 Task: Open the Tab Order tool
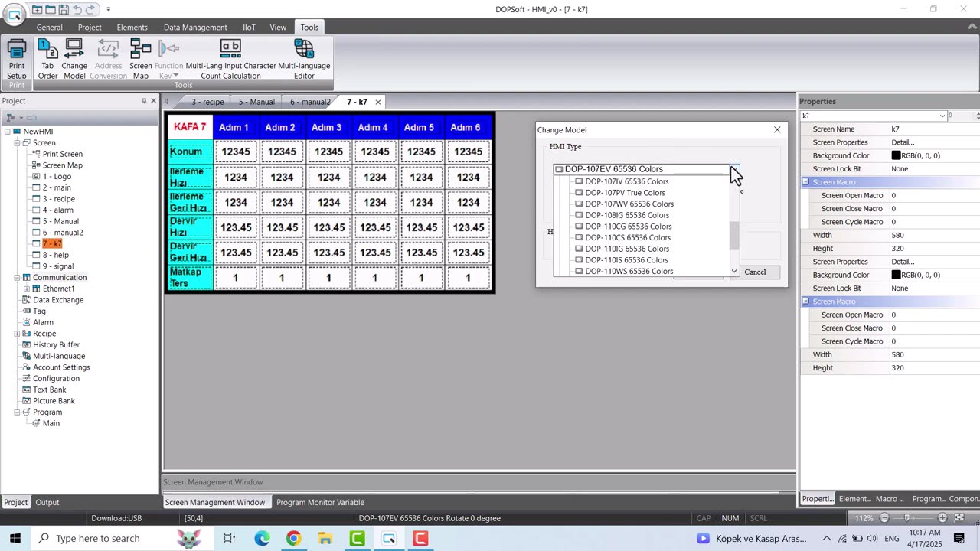coord(47,59)
